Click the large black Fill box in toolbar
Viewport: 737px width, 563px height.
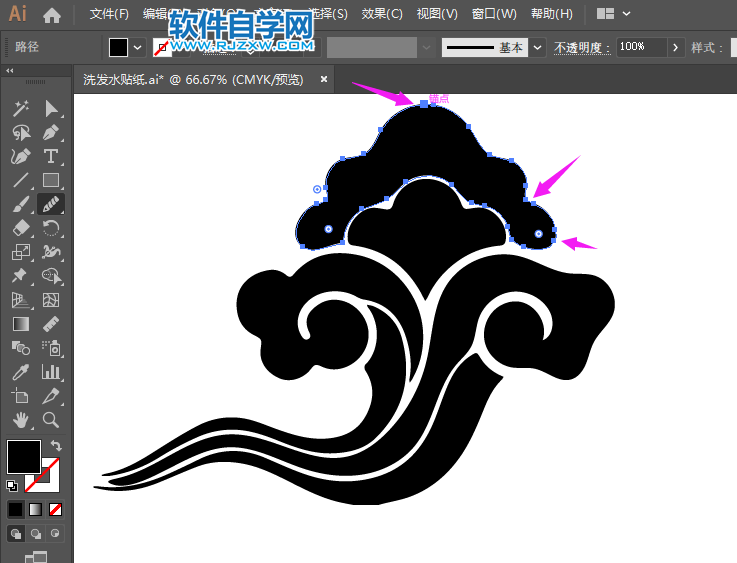pos(24,457)
